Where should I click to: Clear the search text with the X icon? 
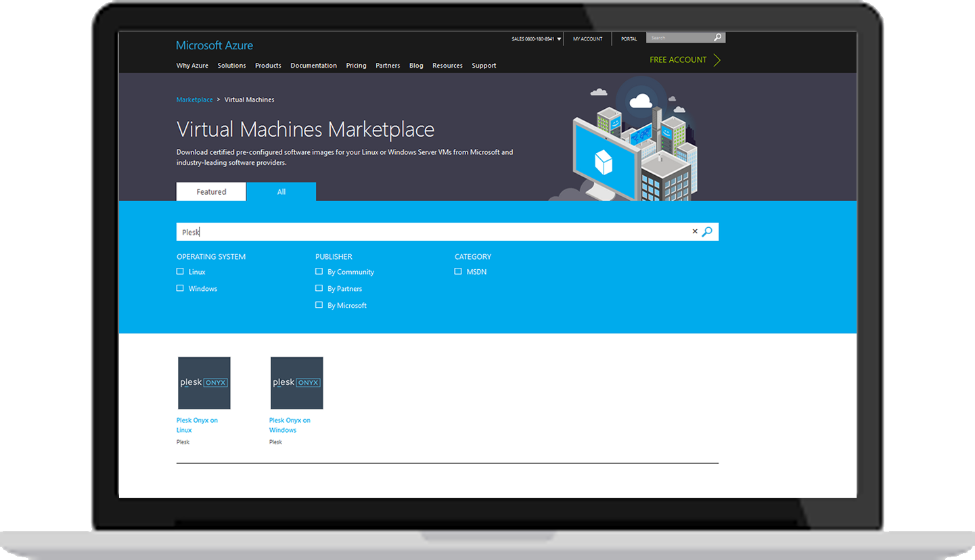tap(694, 231)
